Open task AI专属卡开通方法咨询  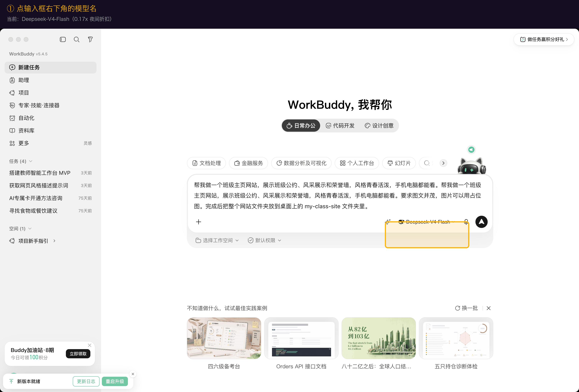50,198
